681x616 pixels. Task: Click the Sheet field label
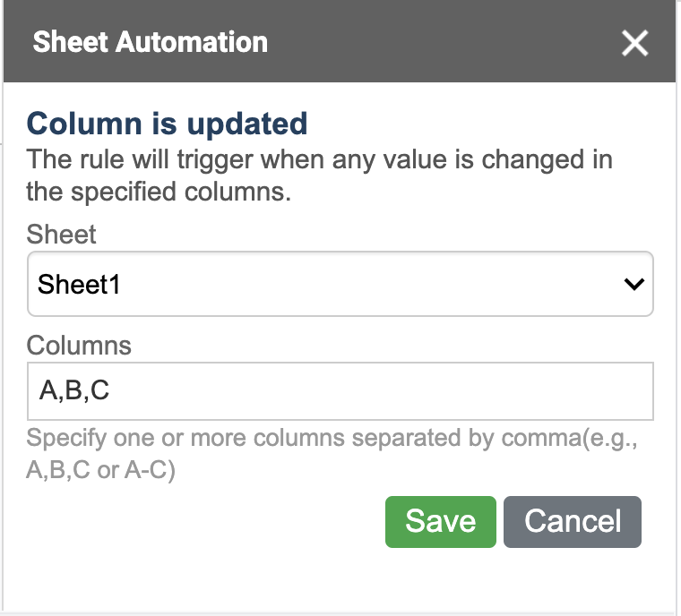[x=62, y=235]
